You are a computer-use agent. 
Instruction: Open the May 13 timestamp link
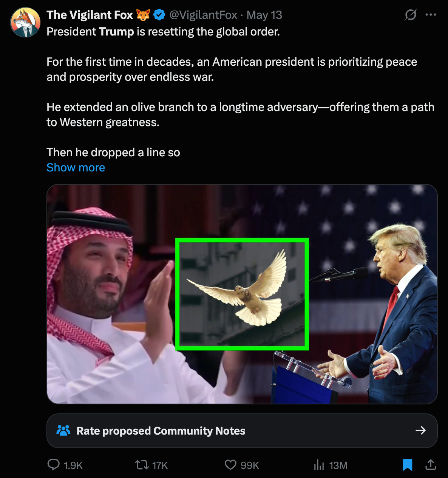(x=264, y=15)
